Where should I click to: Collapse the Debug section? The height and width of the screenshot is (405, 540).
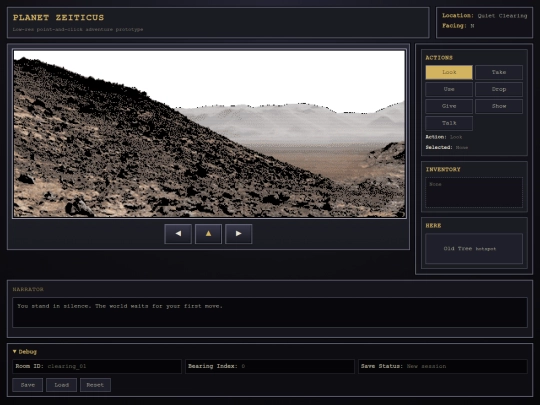coord(25,352)
